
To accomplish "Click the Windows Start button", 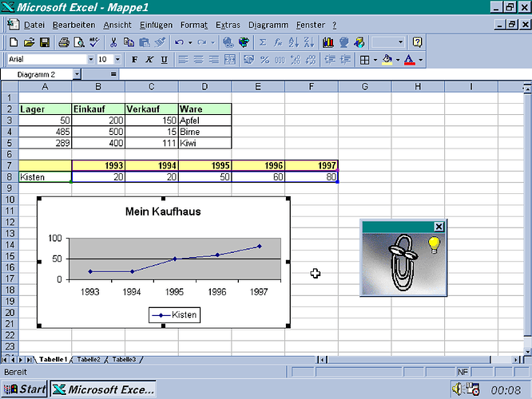I will click(25, 389).
